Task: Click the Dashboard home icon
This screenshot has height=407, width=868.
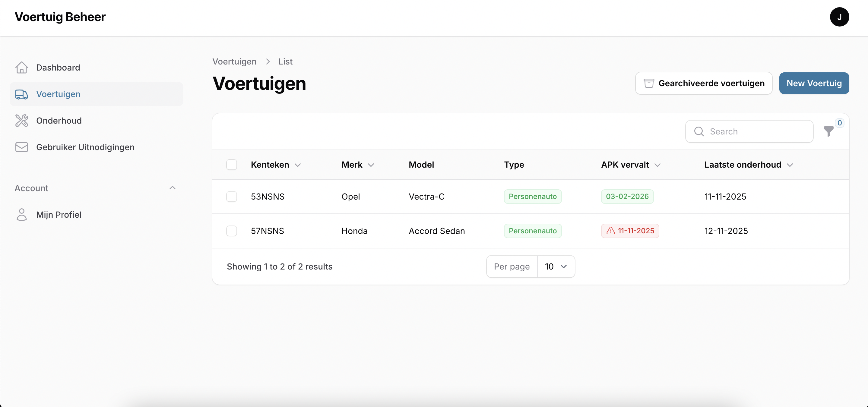Action: (22, 68)
